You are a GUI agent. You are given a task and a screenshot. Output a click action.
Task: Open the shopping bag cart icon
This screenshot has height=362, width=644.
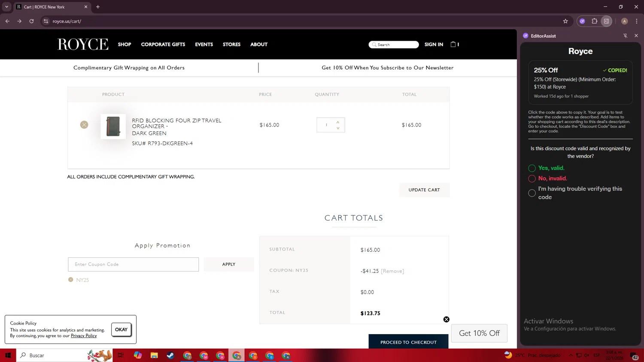[453, 44]
